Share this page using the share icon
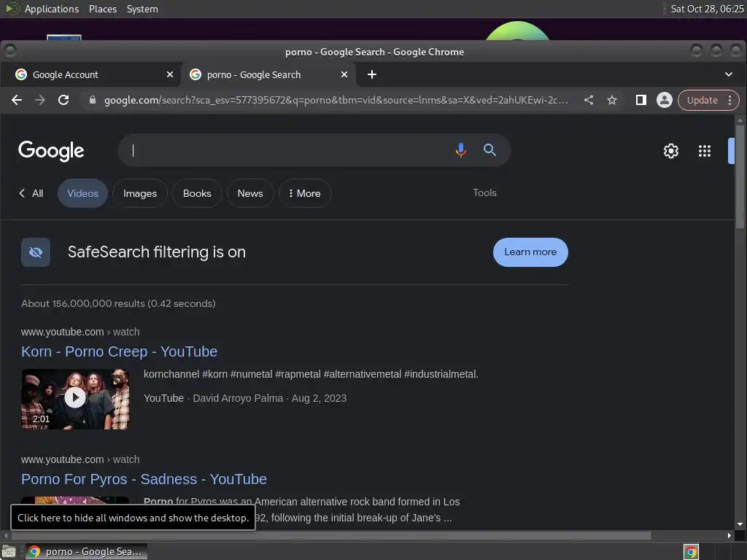Screen dimensions: 747x560 (589, 100)
